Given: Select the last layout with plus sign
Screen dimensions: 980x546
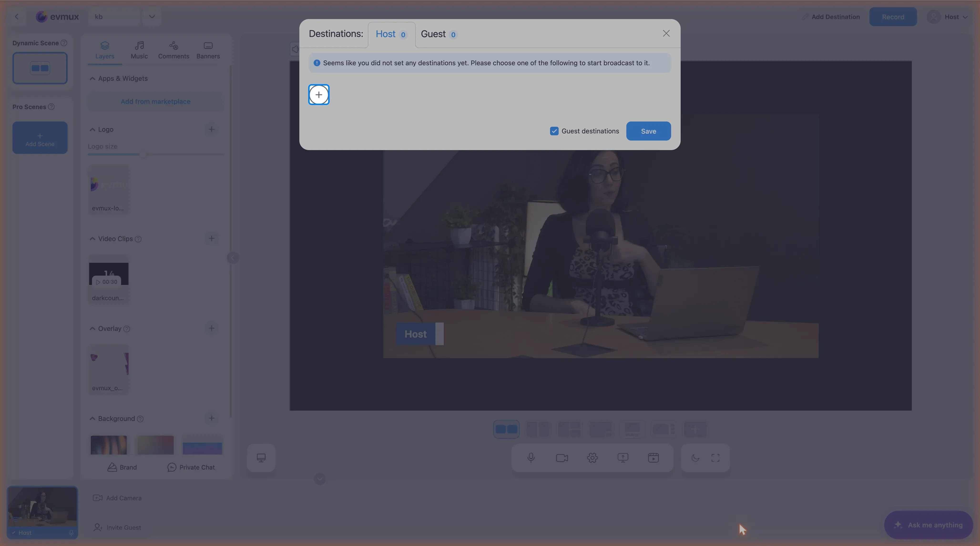Looking at the screenshot, I should (x=695, y=429).
